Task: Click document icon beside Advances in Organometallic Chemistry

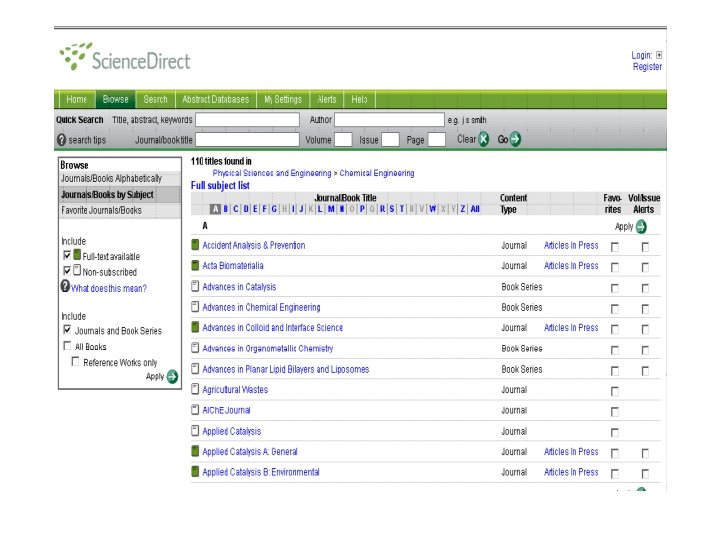Action: (x=195, y=348)
